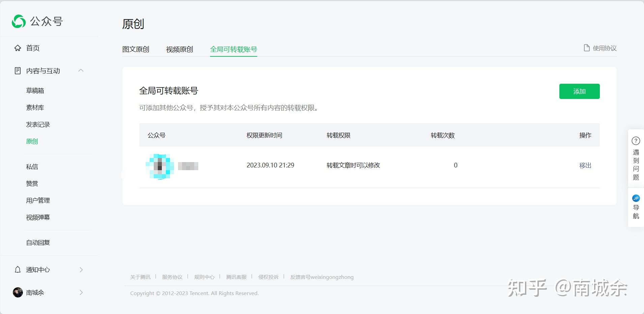Open the 侵权投诉 footer link
This screenshot has height=314, width=644.
[x=268, y=277]
